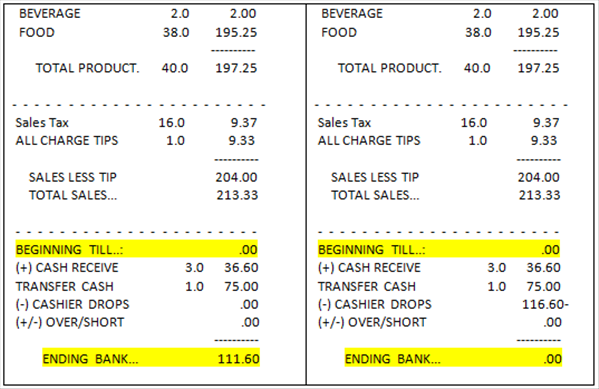Click the right ENDING BANK highlighted row
Viewport: 599px width, 389px height.
coord(453,358)
